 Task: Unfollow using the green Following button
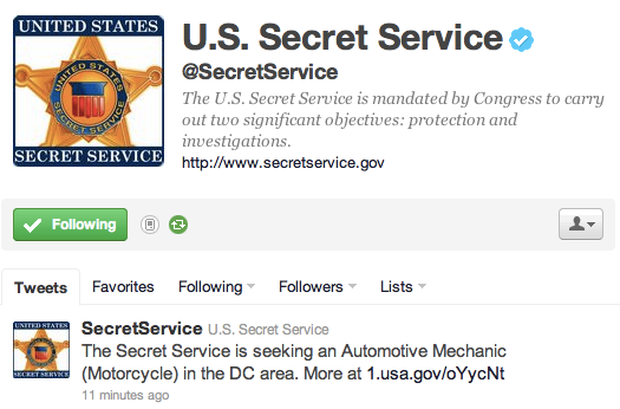(x=70, y=225)
